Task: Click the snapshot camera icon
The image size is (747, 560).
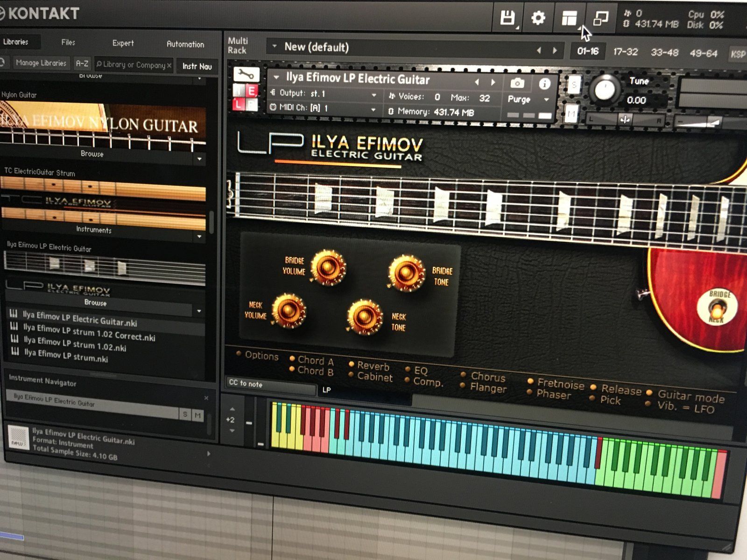Action: pos(517,84)
